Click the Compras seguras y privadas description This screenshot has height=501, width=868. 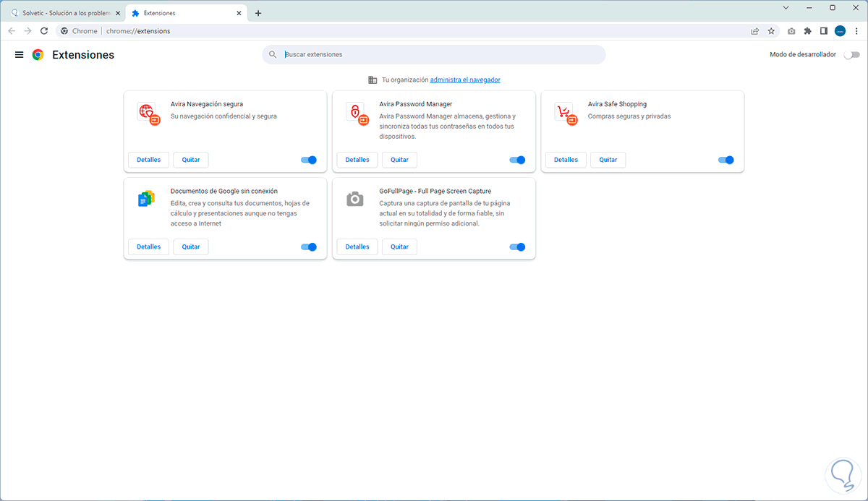pyautogui.click(x=629, y=116)
